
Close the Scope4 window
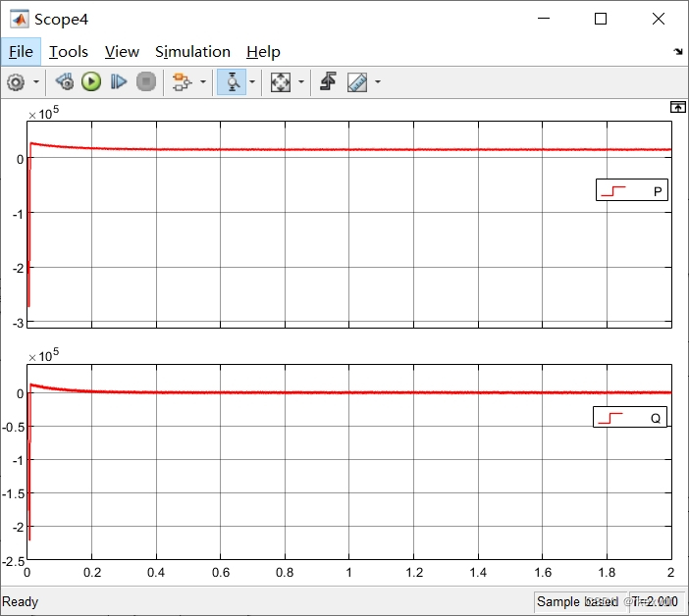click(x=659, y=19)
